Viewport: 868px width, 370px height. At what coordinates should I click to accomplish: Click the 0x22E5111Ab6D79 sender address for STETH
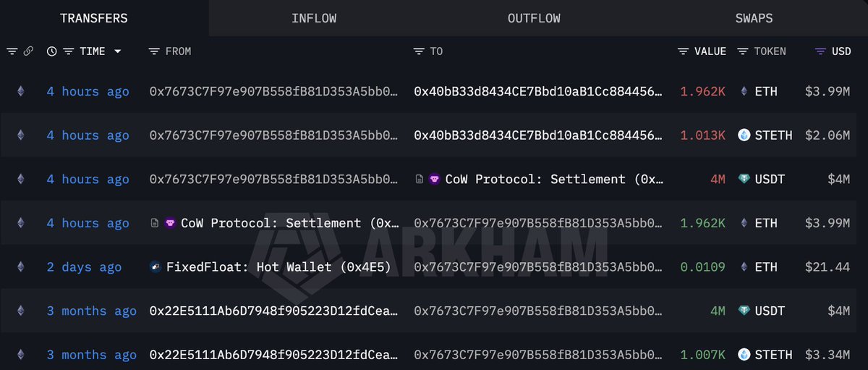pyautogui.click(x=273, y=355)
